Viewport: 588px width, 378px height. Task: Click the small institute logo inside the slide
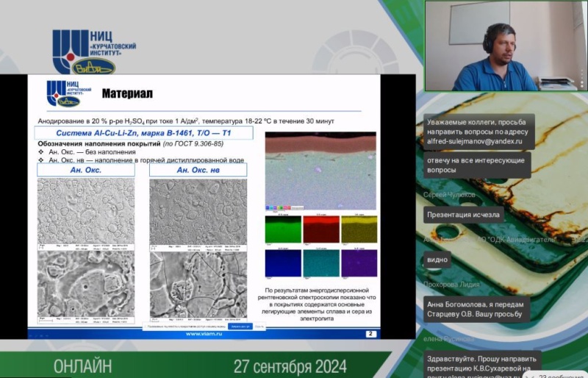click(69, 93)
